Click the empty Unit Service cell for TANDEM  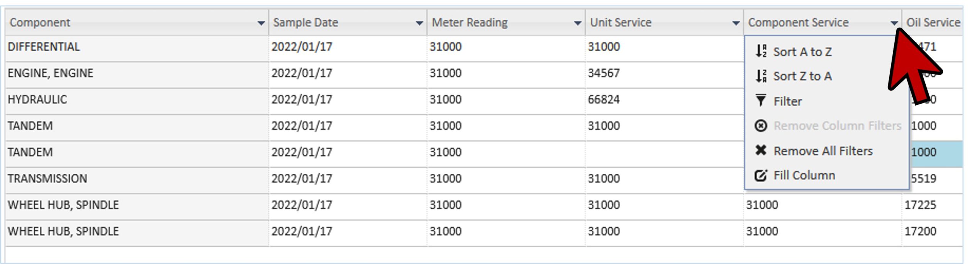(663, 152)
